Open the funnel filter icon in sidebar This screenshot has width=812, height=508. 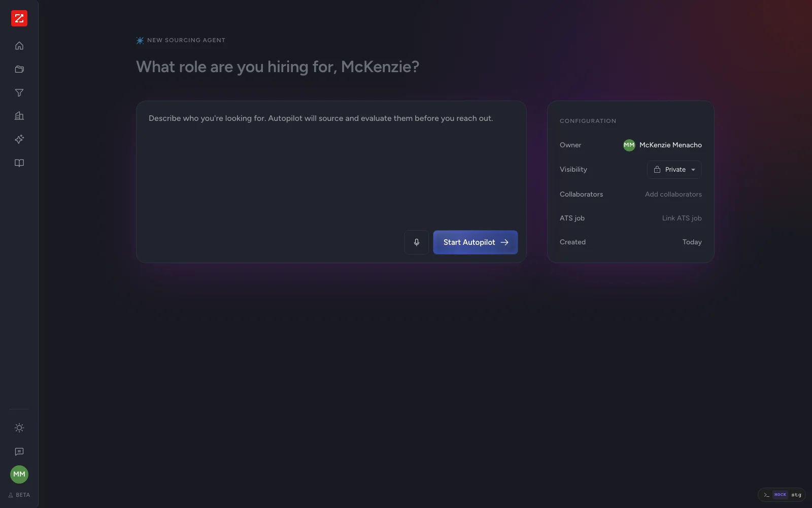(19, 92)
